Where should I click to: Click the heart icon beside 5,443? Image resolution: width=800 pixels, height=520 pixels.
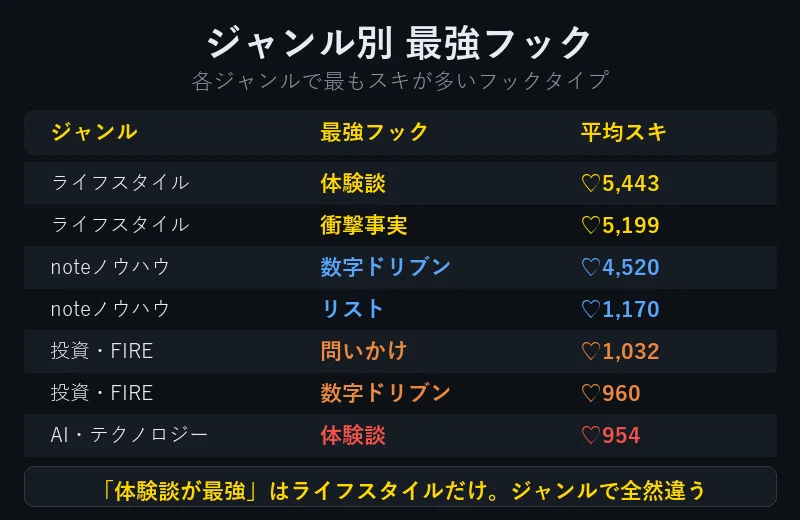pyautogui.click(x=590, y=183)
